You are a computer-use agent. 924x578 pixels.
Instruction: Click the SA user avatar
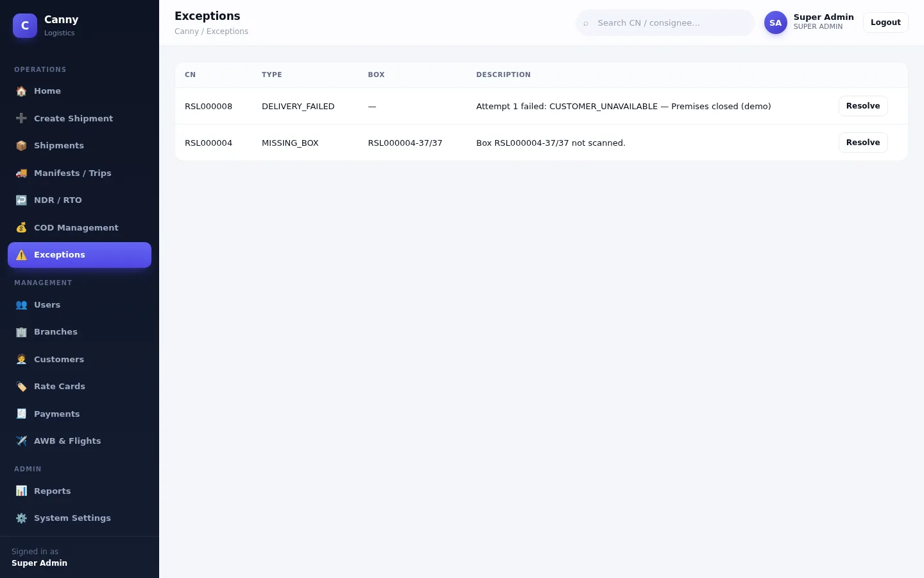(775, 22)
